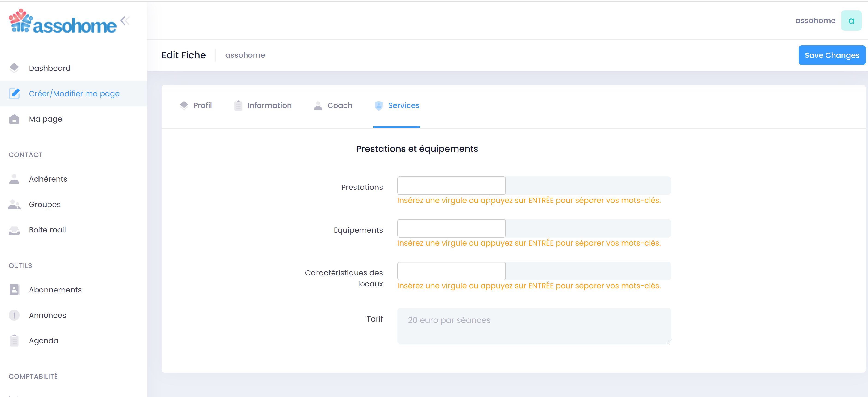This screenshot has width=868, height=397.
Task: Click the Créer/Modifier ma page pencil icon
Action: tap(14, 93)
